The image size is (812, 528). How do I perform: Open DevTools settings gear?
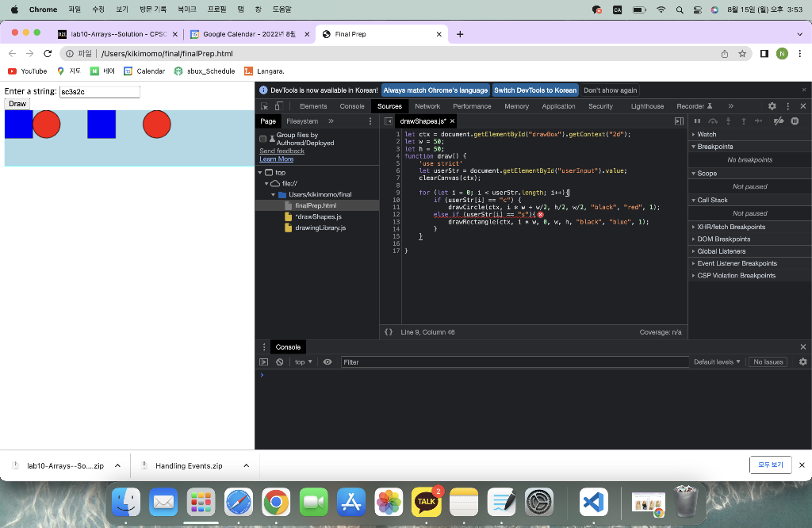pyautogui.click(x=772, y=106)
